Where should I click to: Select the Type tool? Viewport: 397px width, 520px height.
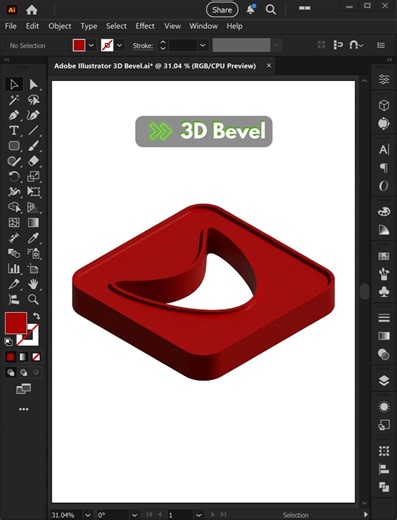[14, 130]
